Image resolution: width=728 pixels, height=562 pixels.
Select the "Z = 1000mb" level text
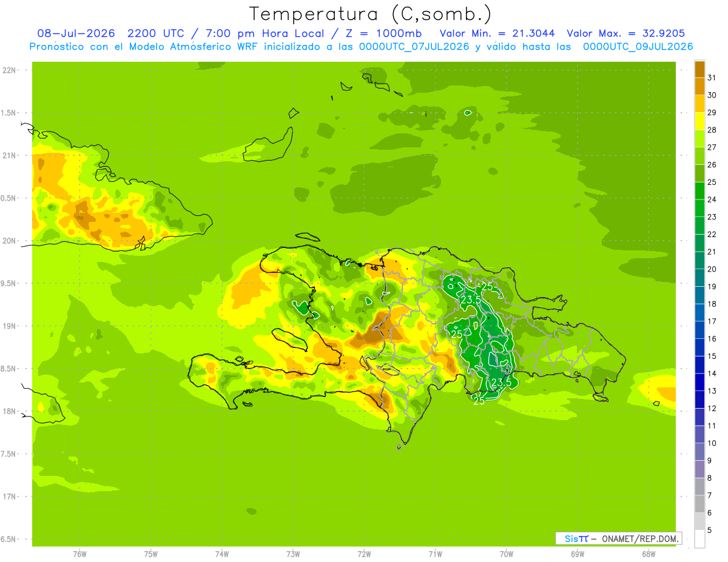click(383, 33)
